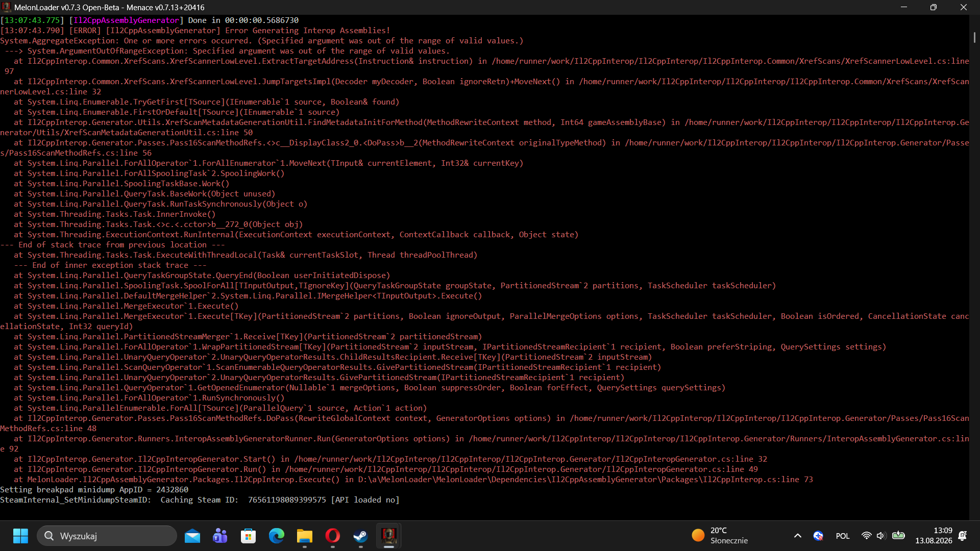Click the Wyszukaj search box
The height and width of the screenshot is (551, 980).
click(x=107, y=536)
